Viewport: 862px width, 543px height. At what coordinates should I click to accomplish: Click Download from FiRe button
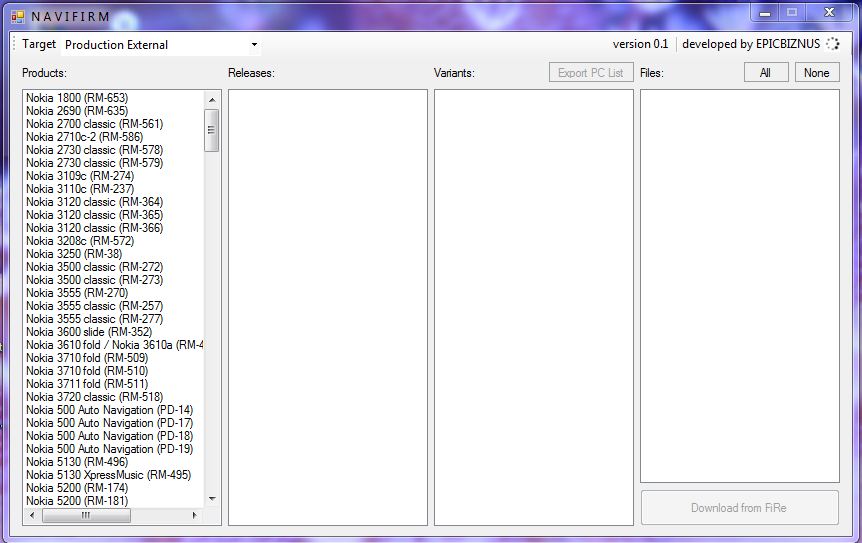tap(739, 508)
